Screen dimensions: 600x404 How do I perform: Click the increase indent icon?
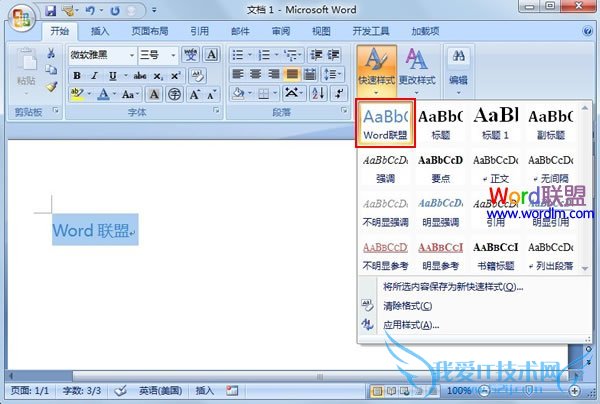tap(333, 55)
